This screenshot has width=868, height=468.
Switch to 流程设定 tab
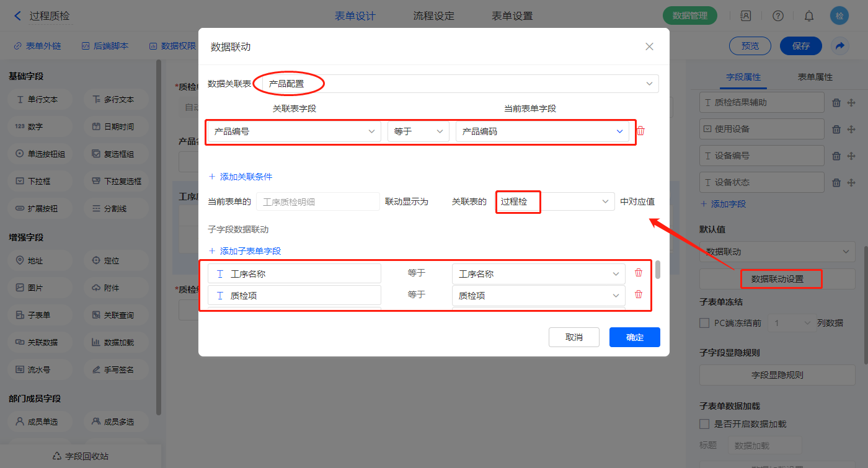click(x=433, y=16)
